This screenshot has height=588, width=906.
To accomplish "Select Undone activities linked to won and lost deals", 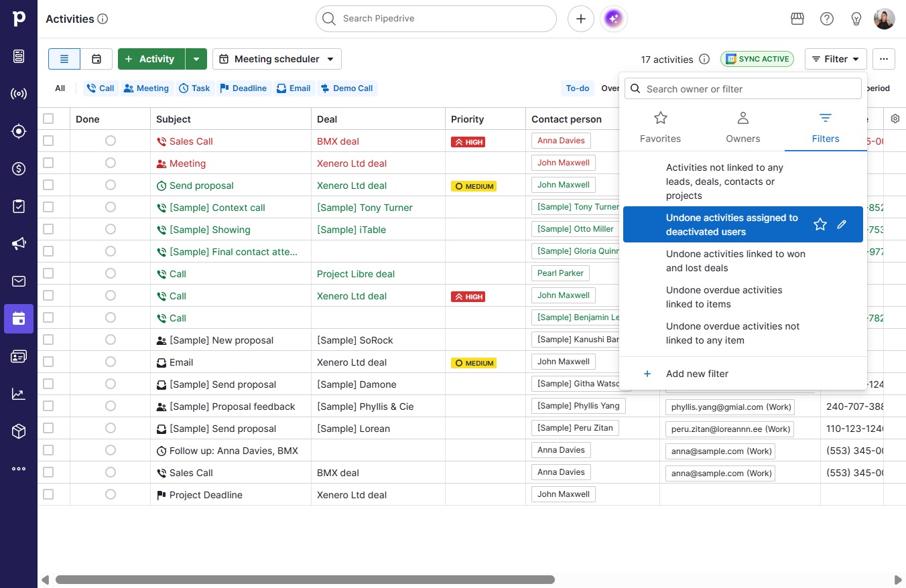I will (743, 261).
